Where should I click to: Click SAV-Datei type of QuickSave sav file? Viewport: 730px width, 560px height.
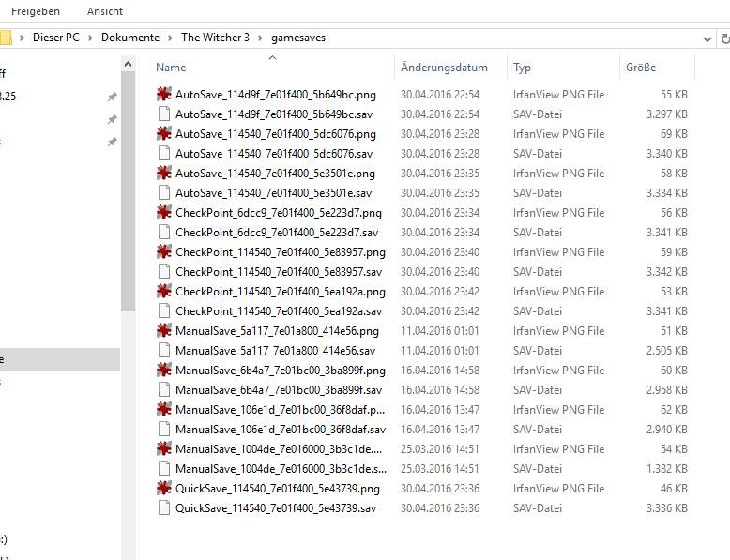tap(538, 508)
